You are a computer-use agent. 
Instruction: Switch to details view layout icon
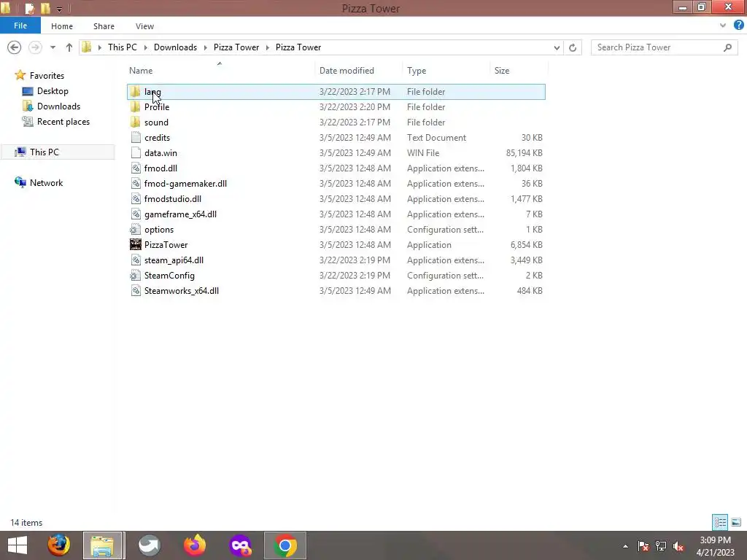point(720,522)
